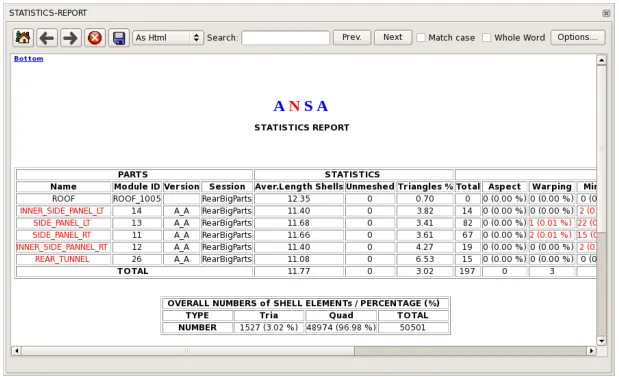The image size is (619, 377).
Task: Navigate forward with the right arrow
Action: (71, 38)
